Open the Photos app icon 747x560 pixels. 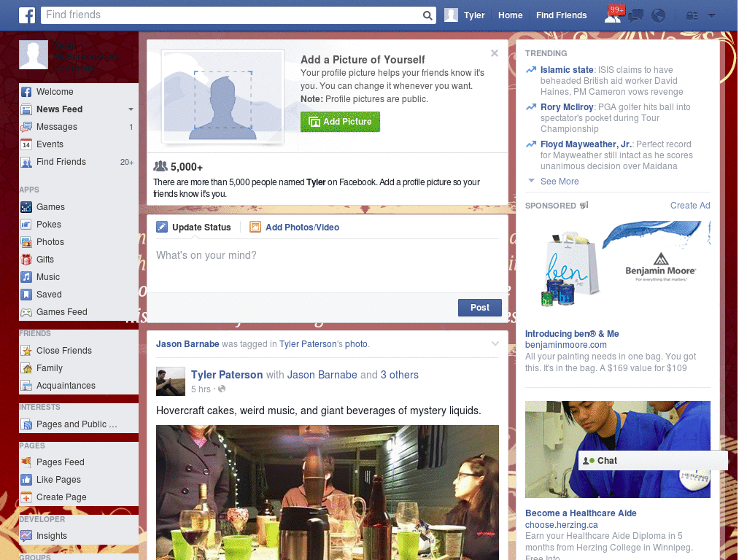26,242
